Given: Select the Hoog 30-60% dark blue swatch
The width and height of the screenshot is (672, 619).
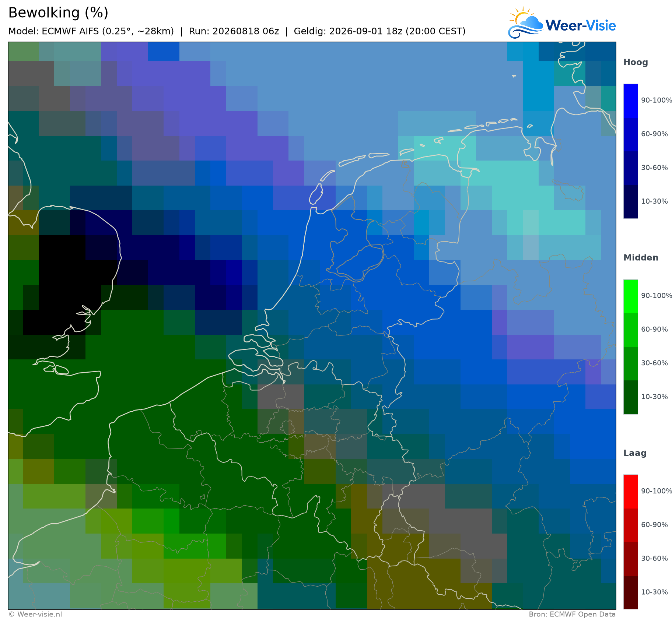Looking at the screenshot, I should [x=631, y=168].
